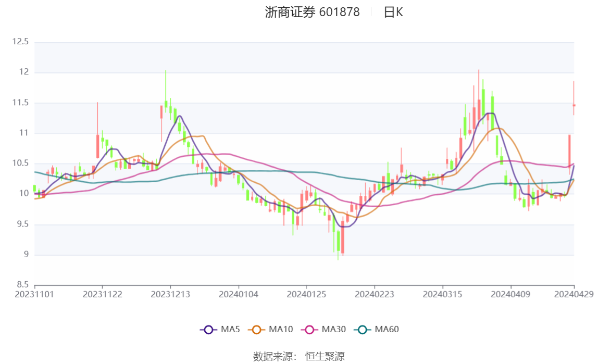Viewport: 598px width, 364px height.
Task: Click the 9.5 price axis label
Action: pyautogui.click(x=22, y=224)
